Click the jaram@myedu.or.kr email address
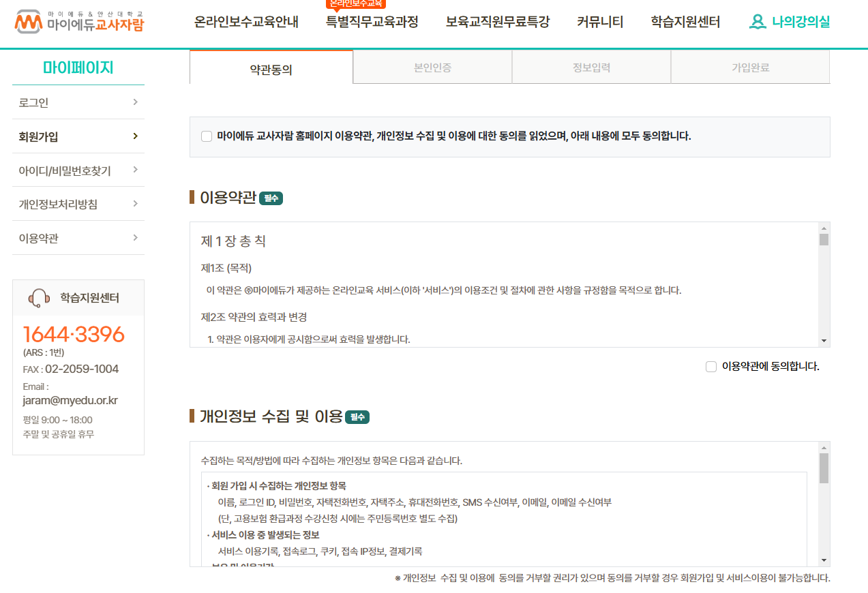Image resolution: width=868 pixels, height=593 pixels. point(70,401)
